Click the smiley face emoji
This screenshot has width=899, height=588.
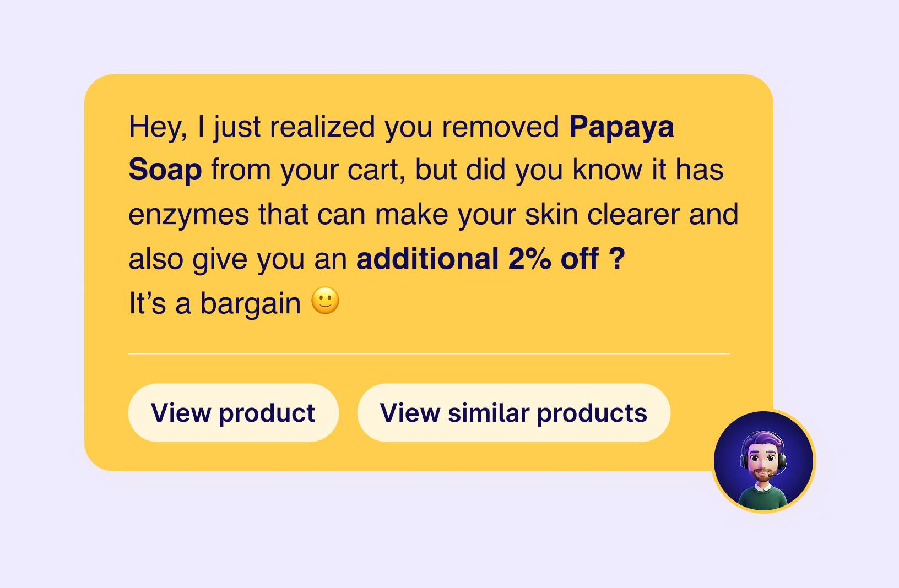(325, 301)
